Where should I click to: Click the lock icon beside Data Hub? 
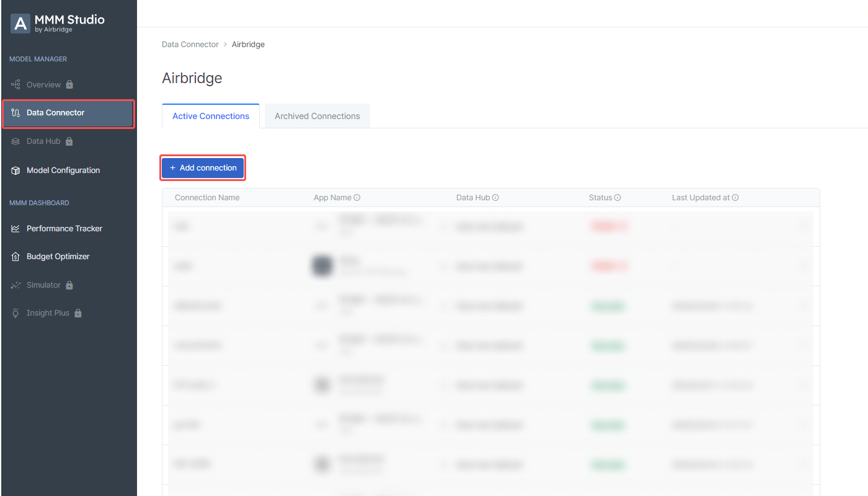click(69, 141)
